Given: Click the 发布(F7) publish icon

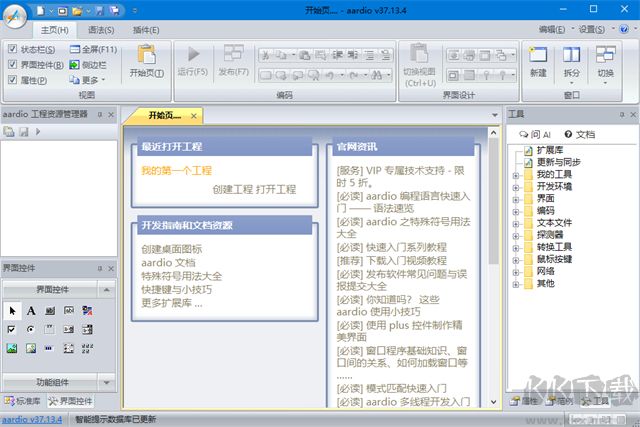Looking at the screenshot, I should point(233,55).
